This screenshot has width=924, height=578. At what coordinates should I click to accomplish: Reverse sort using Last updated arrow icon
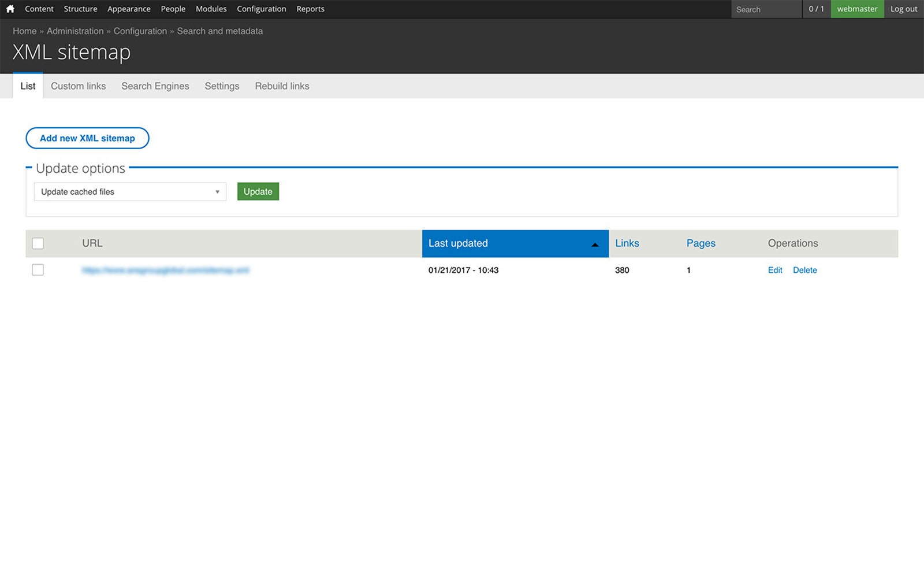tap(595, 244)
